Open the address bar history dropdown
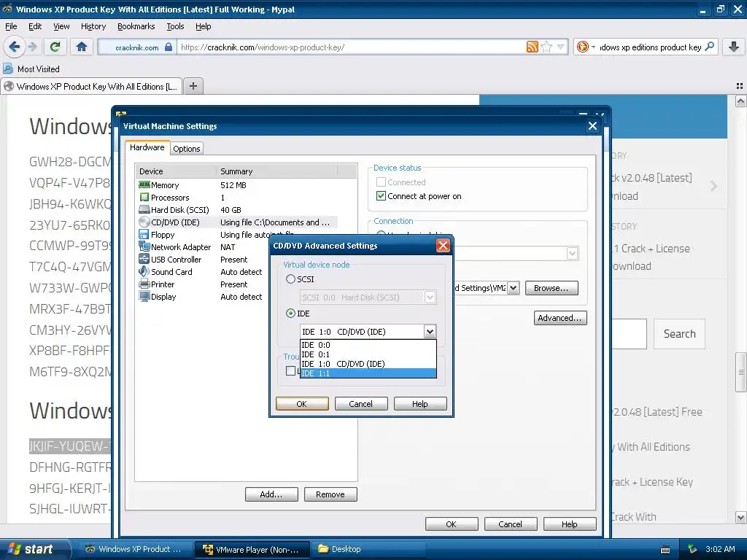This screenshot has height=560, width=747. pos(561,47)
